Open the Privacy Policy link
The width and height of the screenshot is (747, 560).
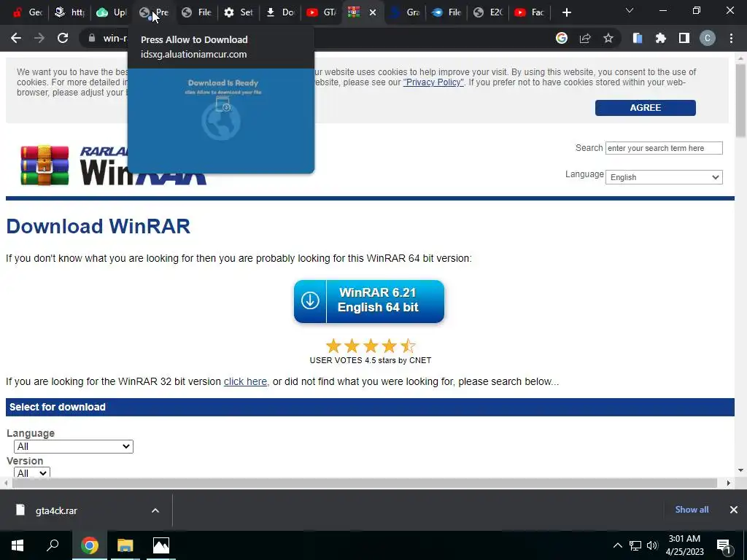point(433,82)
